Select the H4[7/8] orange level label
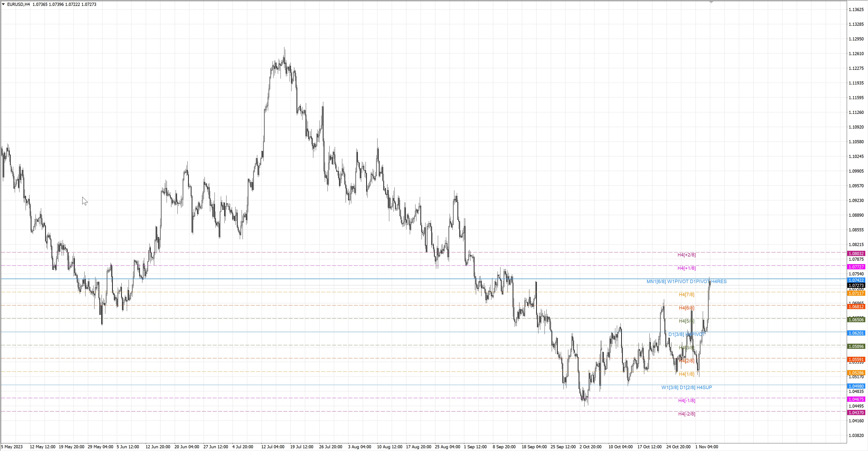 tap(686, 295)
